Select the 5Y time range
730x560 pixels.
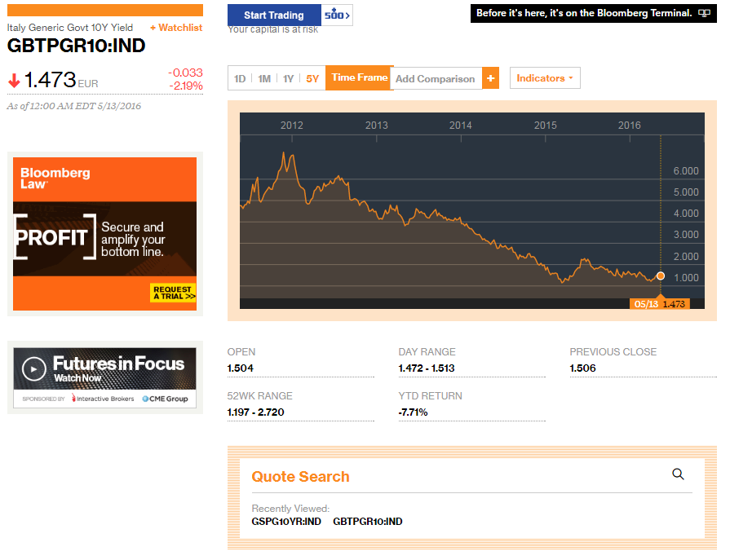pyautogui.click(x=312, y=78)
